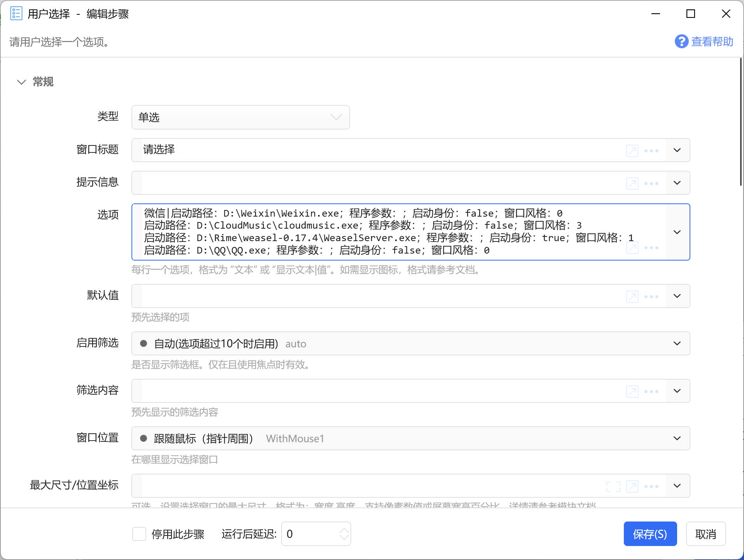Expand the dropdown arrow of 选项 field
The width and height of the screenshot is (744, 560).
pyautogui.click(x=677, y=232)
